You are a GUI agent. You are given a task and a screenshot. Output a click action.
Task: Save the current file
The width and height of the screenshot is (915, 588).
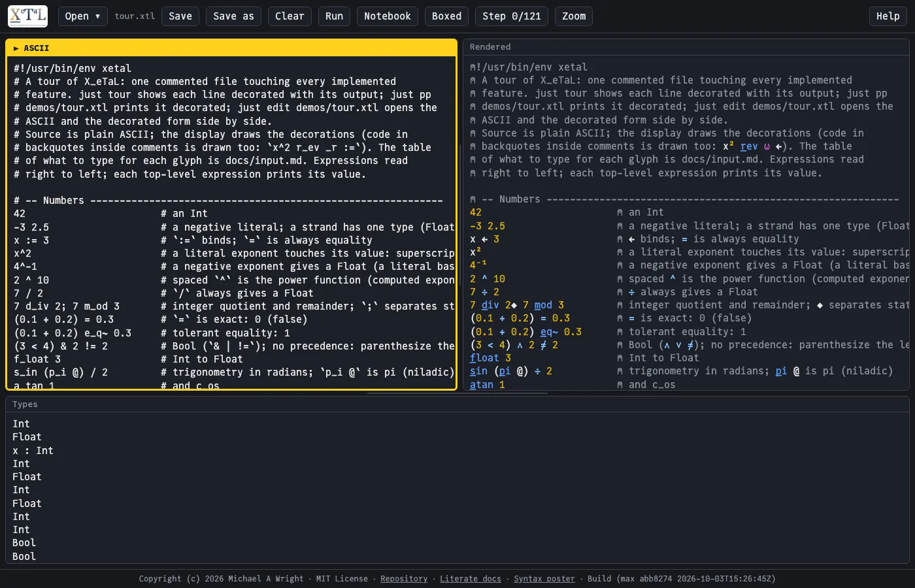(180, 16)
